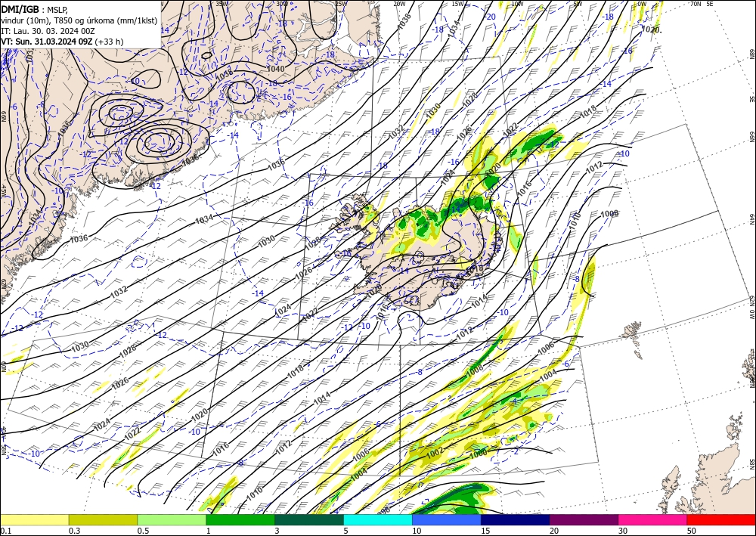Click the cyan 5 mm legend swatch

click(x=378, y=519)
